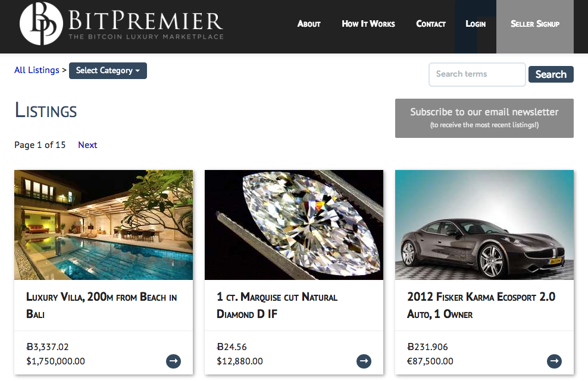Screen dimensions: 588x381
Task: Follow the All Listings breadcrumb link
Action: [37, 70]
